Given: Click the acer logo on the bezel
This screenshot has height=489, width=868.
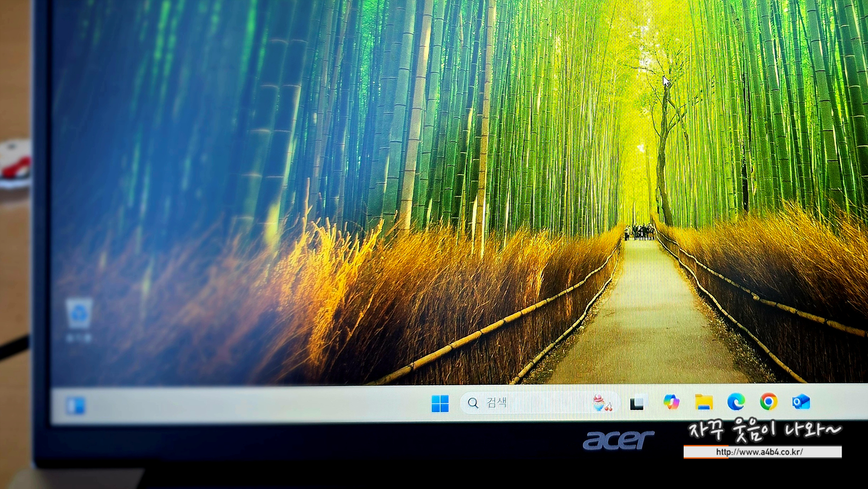Looking at the screenshot, I should (618, 440).
